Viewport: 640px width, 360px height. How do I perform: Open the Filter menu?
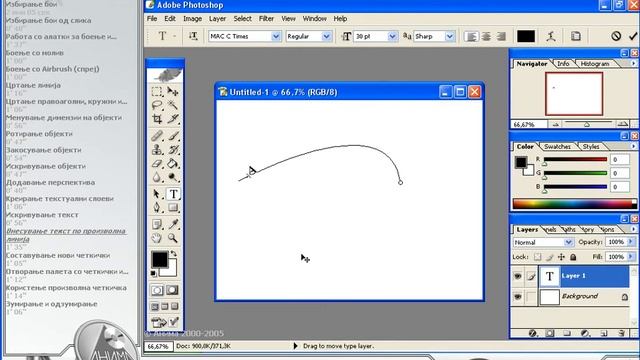point(266,18)
